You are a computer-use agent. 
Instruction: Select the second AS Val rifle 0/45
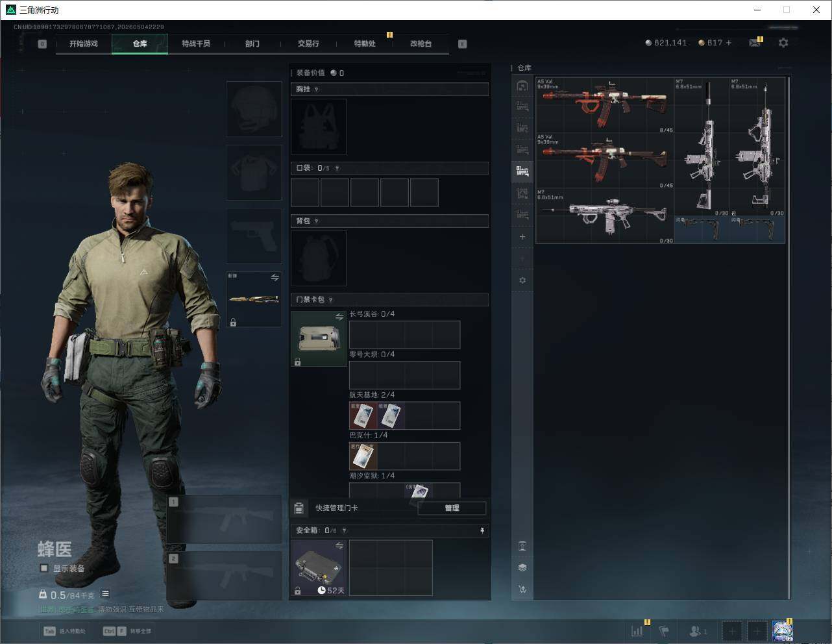pos(605,161)
